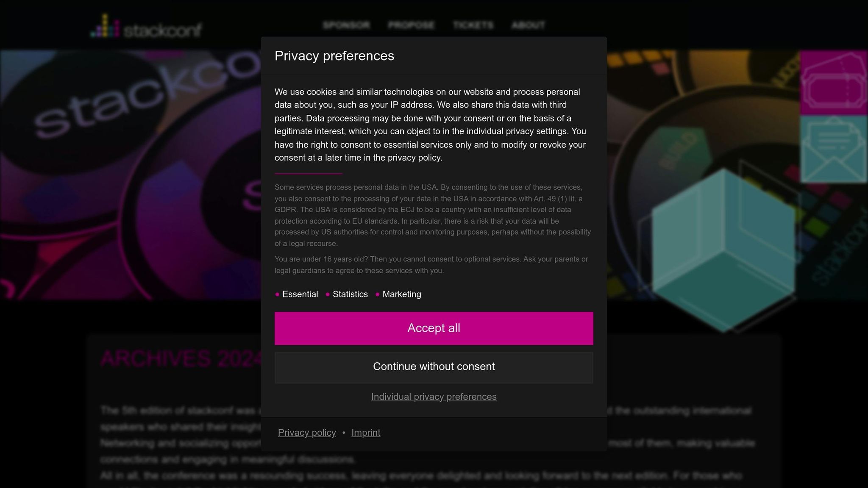The width and height of the screenshot is (868, 488).
Task: Click the stackconf logo in header
Action: [x=146, y=27]
